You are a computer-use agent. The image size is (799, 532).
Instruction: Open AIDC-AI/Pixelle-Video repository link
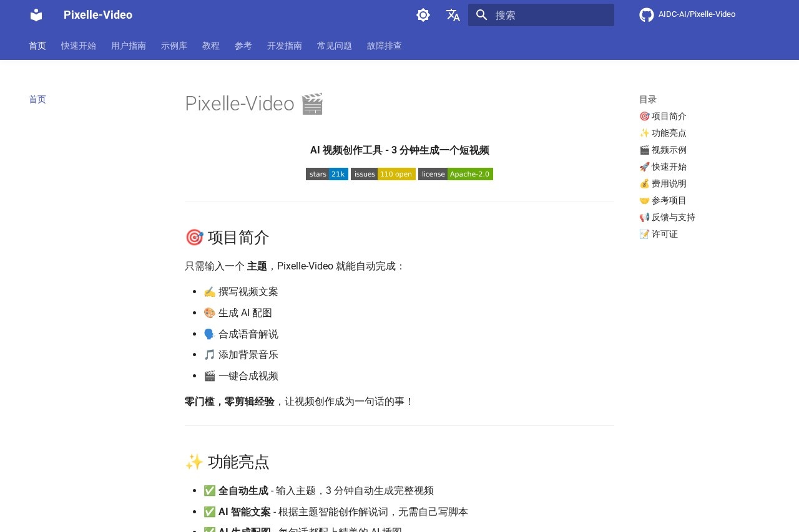[697, 14]
